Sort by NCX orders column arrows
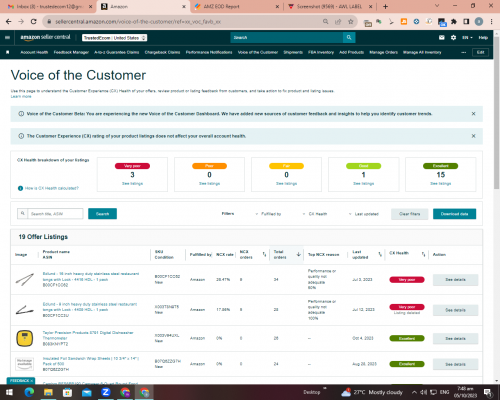This screenshot has width=500, height=400. [x=264, y=254]
